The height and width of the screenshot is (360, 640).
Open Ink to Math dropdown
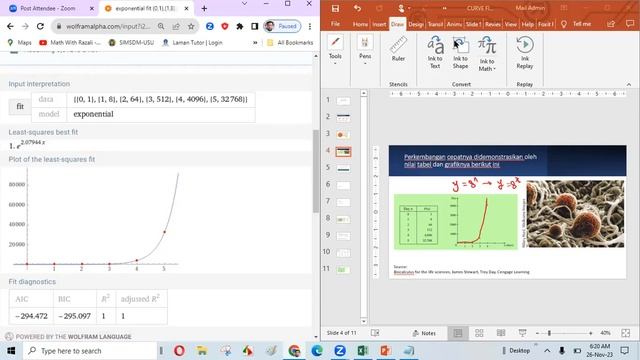[487, 53]
